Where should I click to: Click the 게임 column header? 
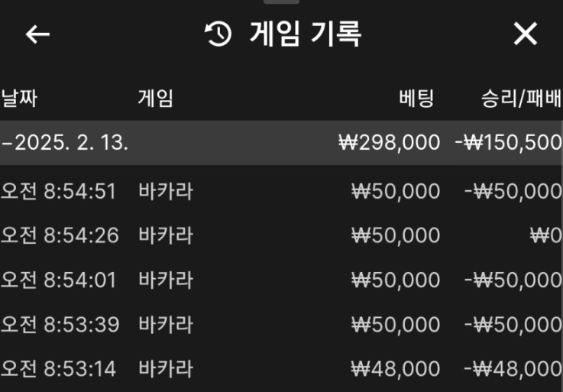pyautogui.click(x=155, y=98)
